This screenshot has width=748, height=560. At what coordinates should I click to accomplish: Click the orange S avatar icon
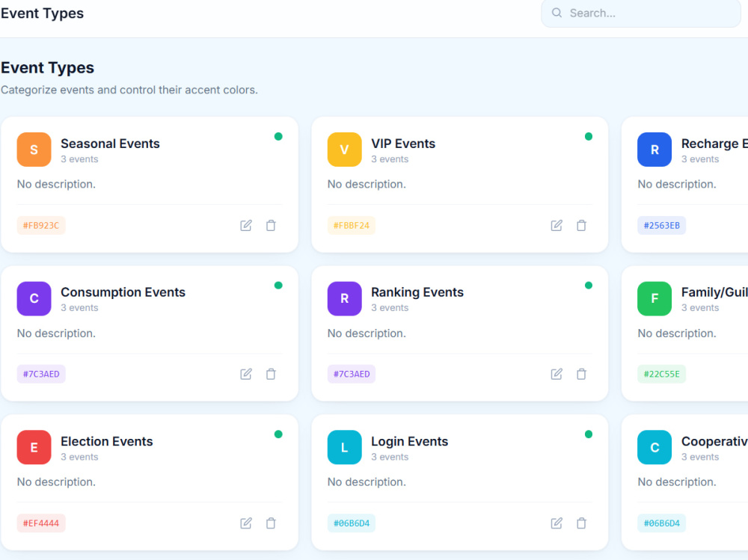[34, 150]
